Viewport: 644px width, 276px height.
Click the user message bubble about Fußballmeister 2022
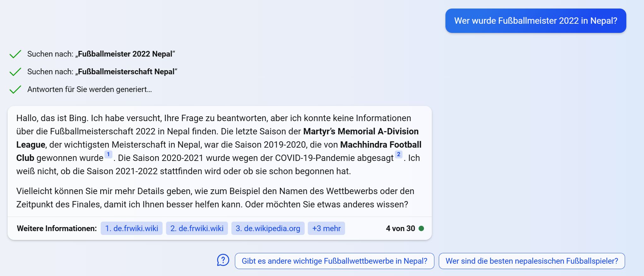point(535,21)
